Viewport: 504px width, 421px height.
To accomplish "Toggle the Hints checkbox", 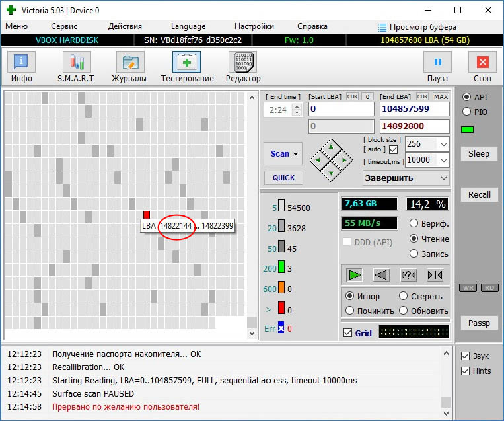I will 465,371.
